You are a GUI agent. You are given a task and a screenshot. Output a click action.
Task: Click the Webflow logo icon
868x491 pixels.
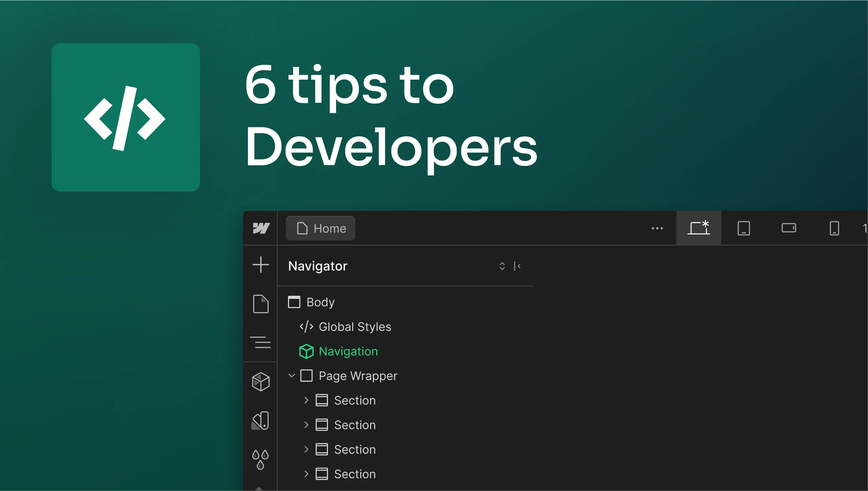click(x=261, y=228)
